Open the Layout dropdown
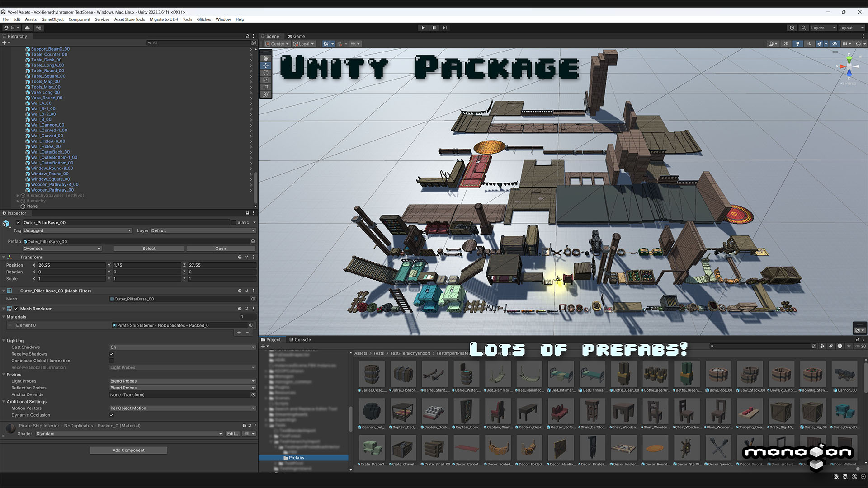This screenshot has width=868, height=488. pyautogui.click(x=851, y=28)
